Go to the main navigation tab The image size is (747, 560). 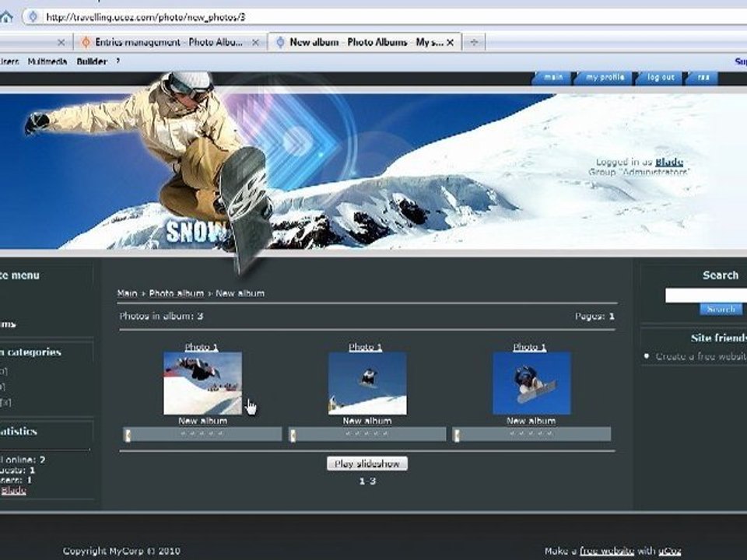[x=552, y=78]
